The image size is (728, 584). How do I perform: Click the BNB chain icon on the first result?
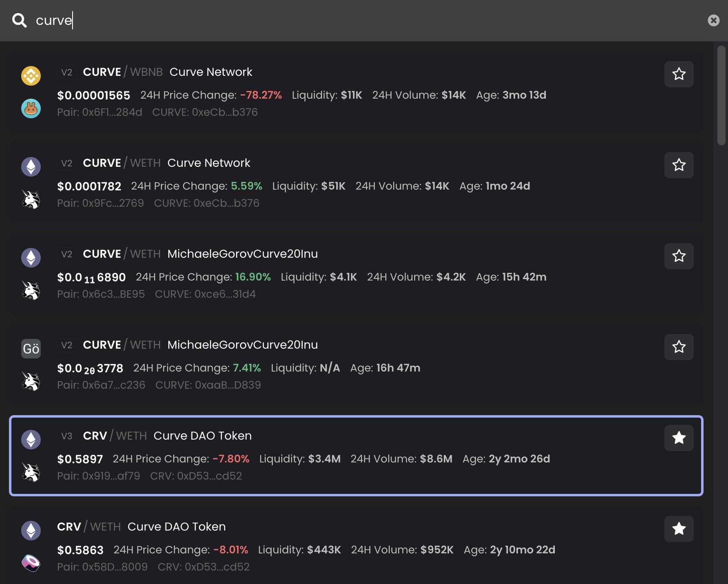pos(31,76)
